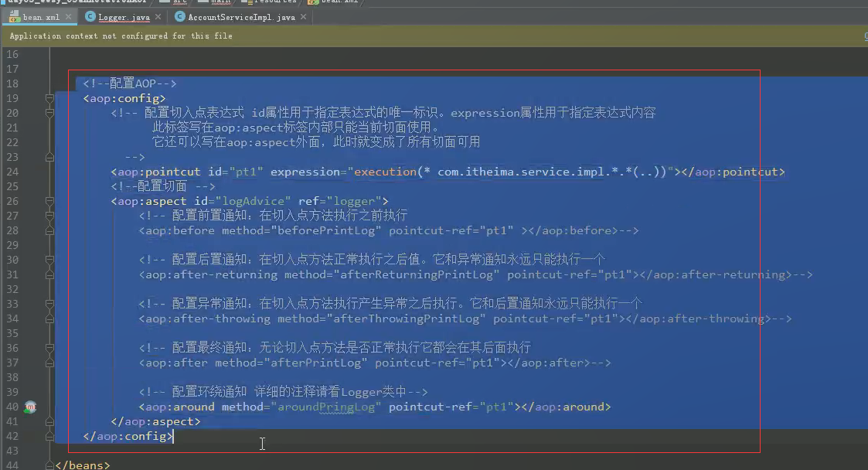
Task: Click "afterReturningPrintLog" on line 31
Action: (x=417, y=274)
